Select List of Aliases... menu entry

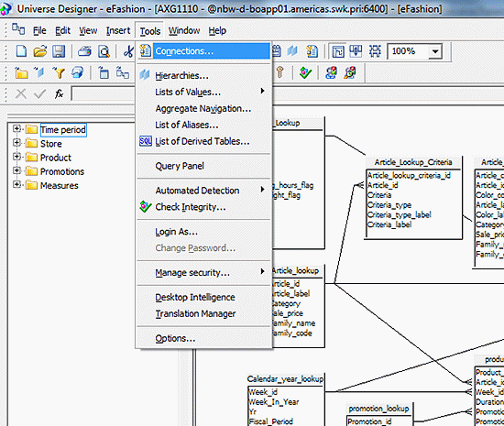tap(203, 125)
